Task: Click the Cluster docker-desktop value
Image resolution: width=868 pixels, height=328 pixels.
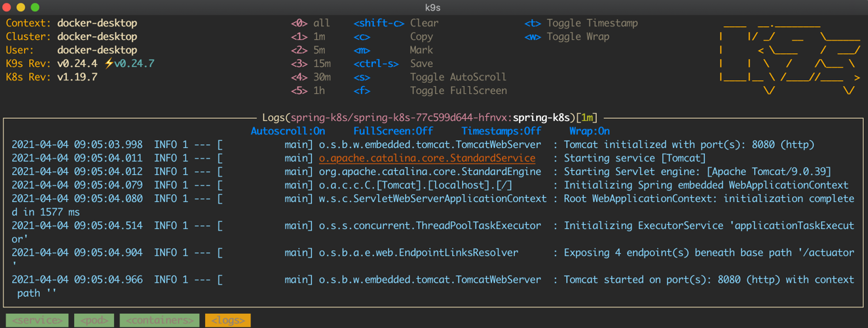Action: [x=97, y=37]
